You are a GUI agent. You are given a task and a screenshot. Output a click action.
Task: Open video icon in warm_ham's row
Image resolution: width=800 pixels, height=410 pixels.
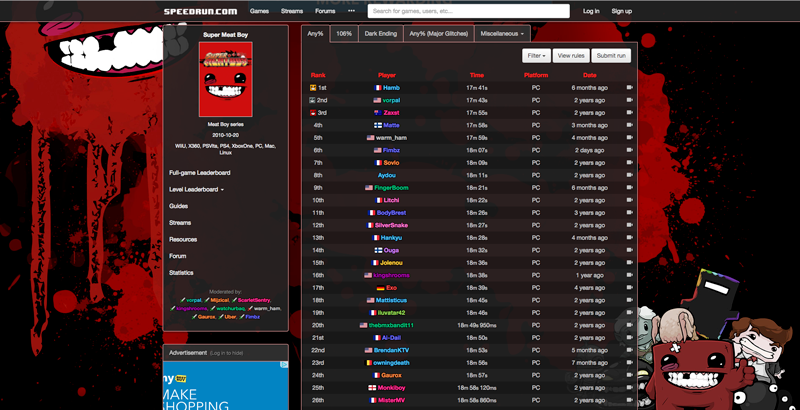click(x=629, y=138)
